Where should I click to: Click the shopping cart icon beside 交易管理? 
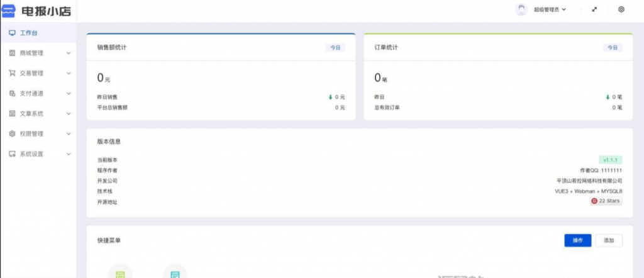(12, 73)
